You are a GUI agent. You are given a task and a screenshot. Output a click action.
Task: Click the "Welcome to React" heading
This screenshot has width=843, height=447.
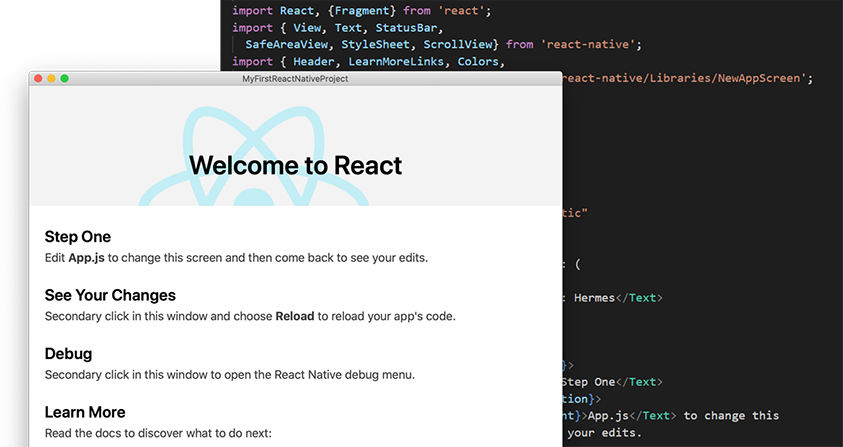pos(295,165)
